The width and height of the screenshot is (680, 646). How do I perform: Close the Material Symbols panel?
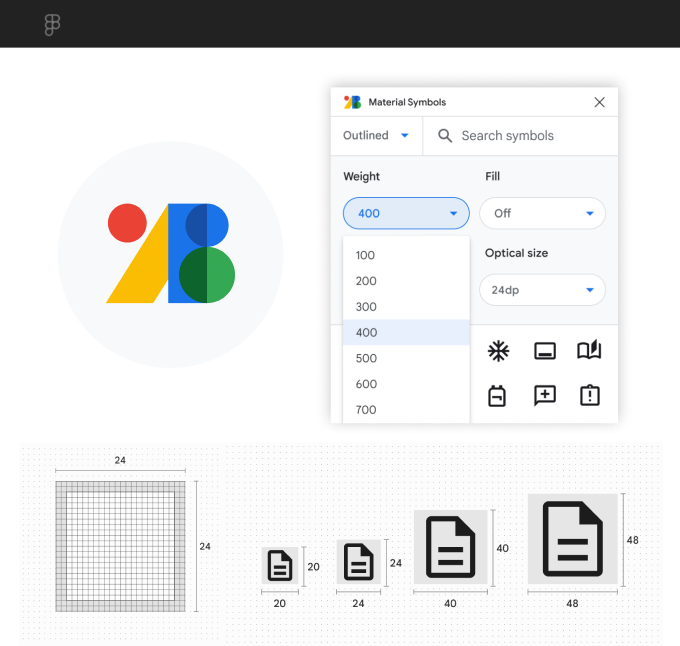(599, 102)
